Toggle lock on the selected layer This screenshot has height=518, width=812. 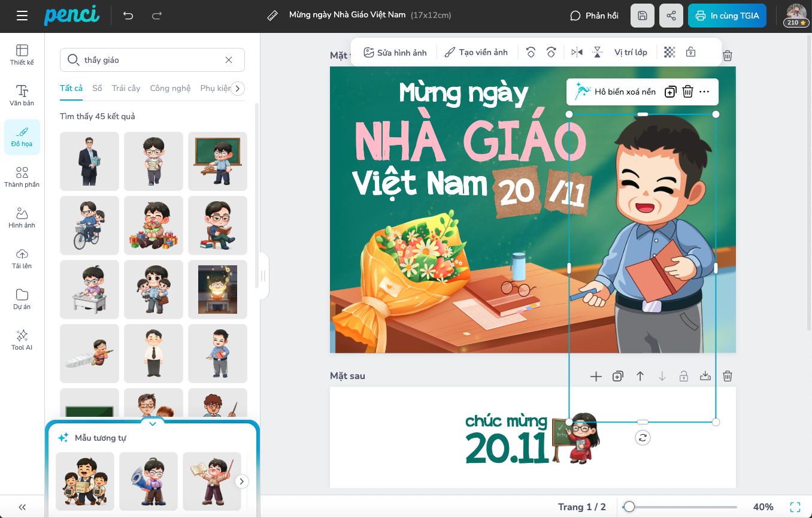[690, 53]
